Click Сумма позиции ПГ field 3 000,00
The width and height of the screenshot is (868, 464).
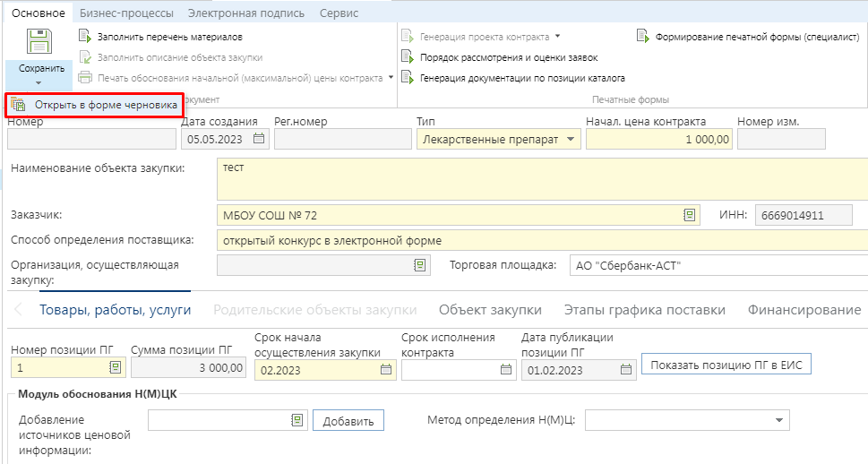189,367
